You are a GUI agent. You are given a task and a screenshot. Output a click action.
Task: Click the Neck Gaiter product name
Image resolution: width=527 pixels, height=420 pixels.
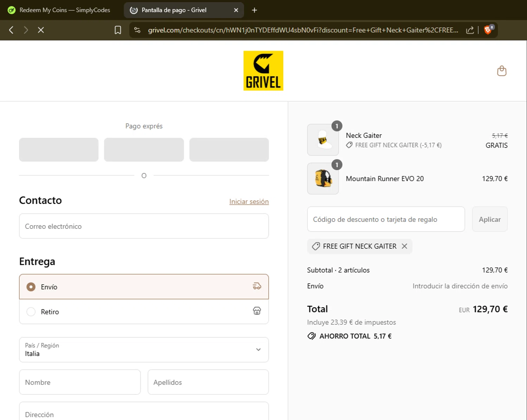point(364,135)
